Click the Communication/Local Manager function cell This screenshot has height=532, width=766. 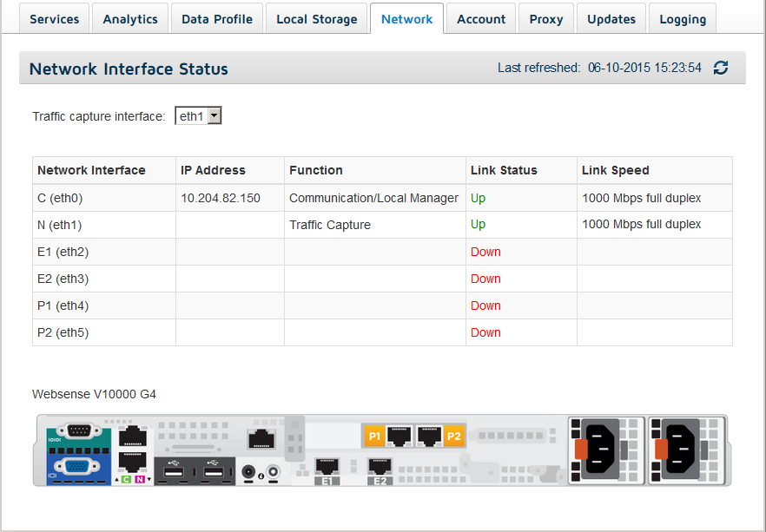coord(373,198)
